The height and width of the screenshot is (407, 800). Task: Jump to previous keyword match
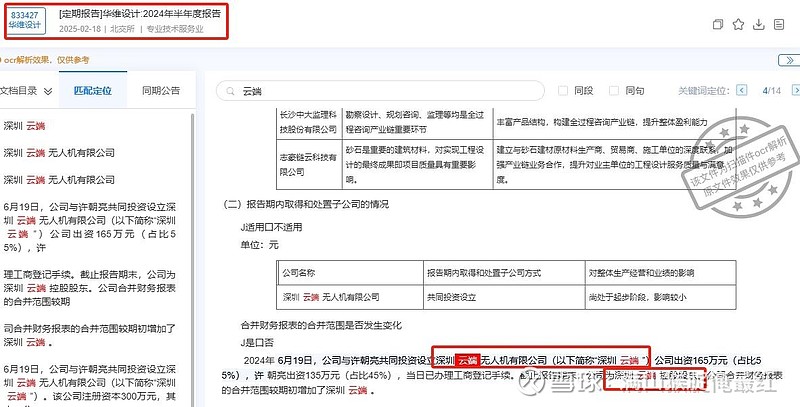coord(742,91)
